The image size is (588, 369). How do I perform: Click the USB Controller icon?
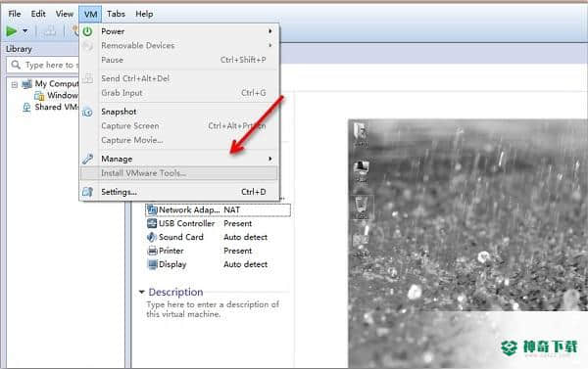click(152, 223)
